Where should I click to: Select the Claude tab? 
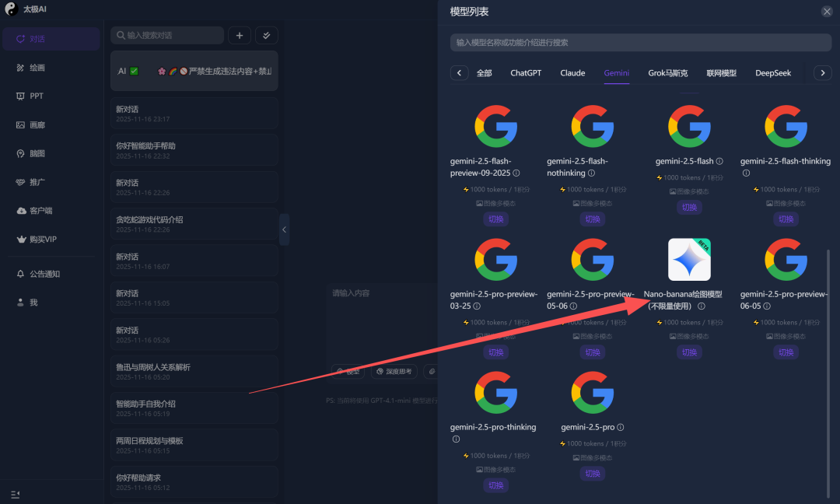(572, 73)
